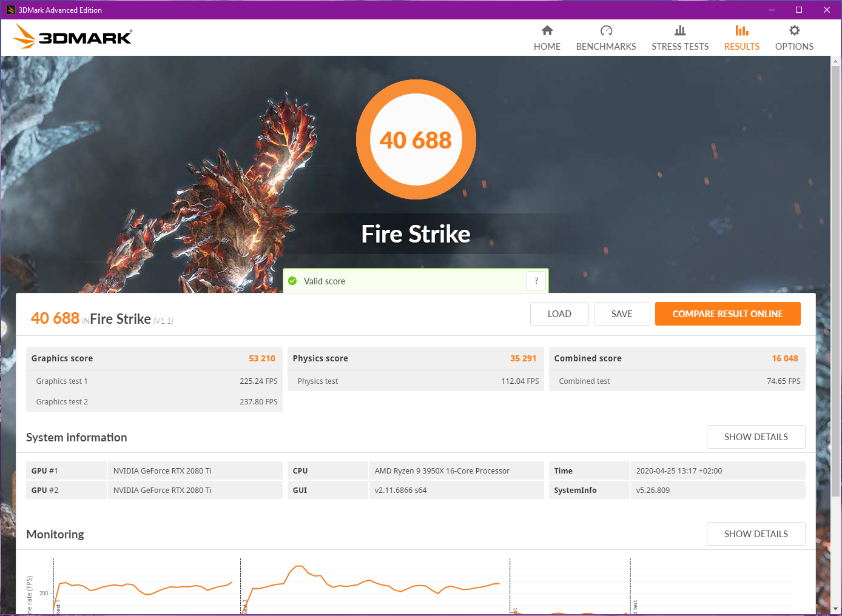Click the Physics test 112.04 FPS value
The height and width of the screenshot is (616, 842).
point(520,381)
